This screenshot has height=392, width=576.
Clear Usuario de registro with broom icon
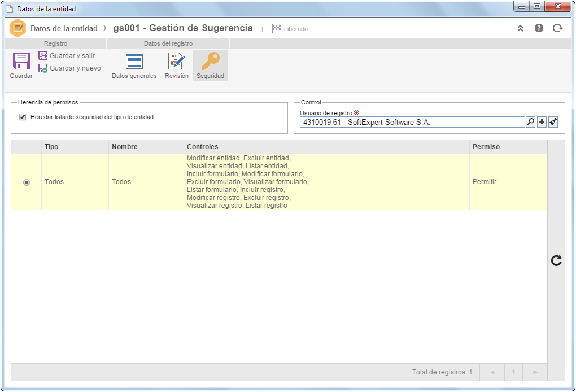pyautogui.click(x=553, y=122)
